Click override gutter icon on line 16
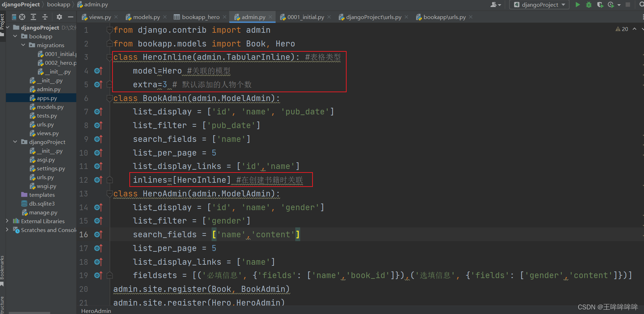 pos(98,234)
